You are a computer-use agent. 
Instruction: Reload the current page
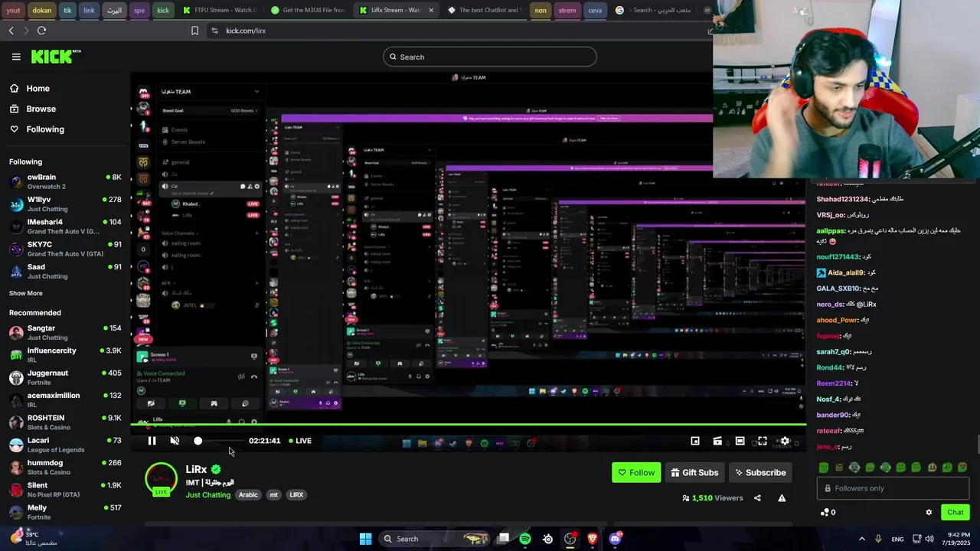click(x=41, y=31)
